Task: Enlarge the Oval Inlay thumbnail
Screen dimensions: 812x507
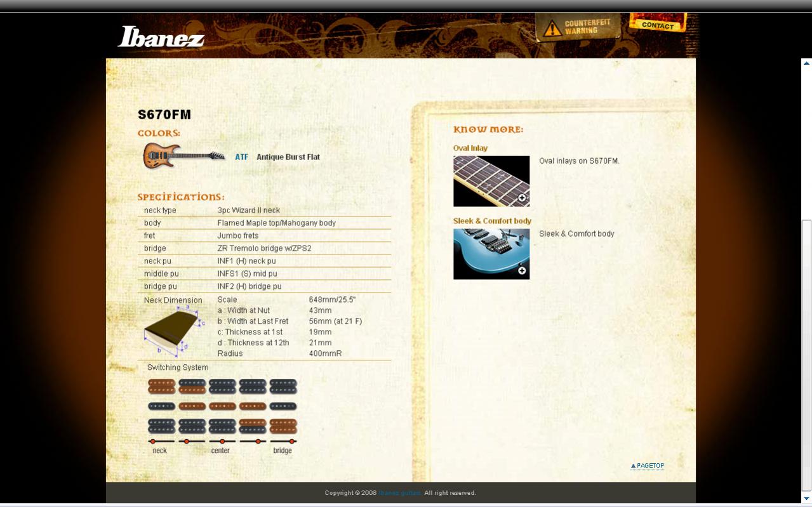Action: click(x=491, y=181)
